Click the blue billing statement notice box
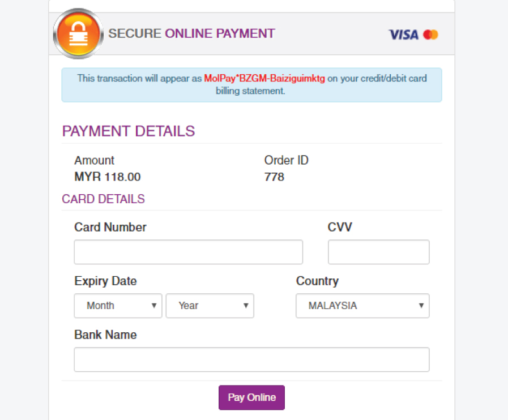Image resolution: width=508 pixels, height=420 pixels. click(x=251, y=85)
